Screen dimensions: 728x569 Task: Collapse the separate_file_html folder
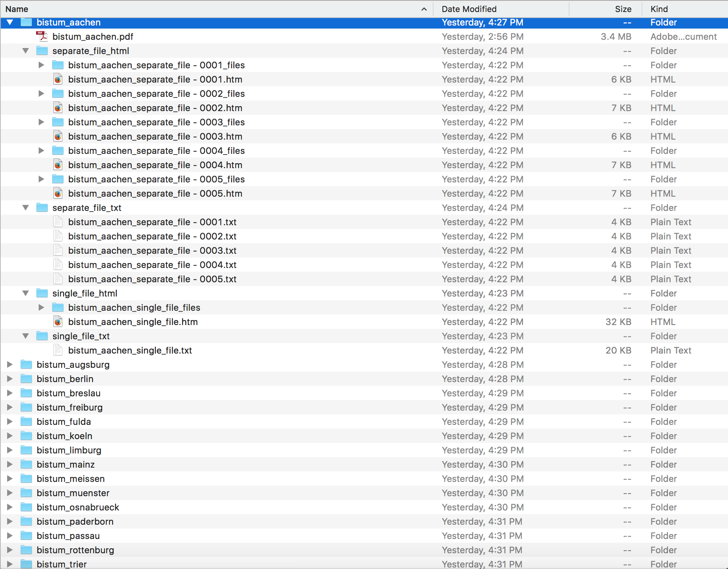click(x=26, y=51)
